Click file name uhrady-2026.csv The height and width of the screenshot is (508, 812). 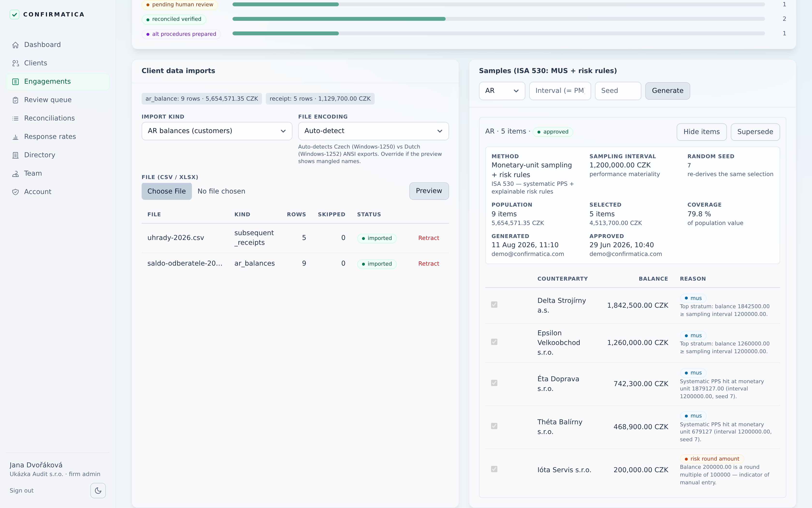(175, 238)
